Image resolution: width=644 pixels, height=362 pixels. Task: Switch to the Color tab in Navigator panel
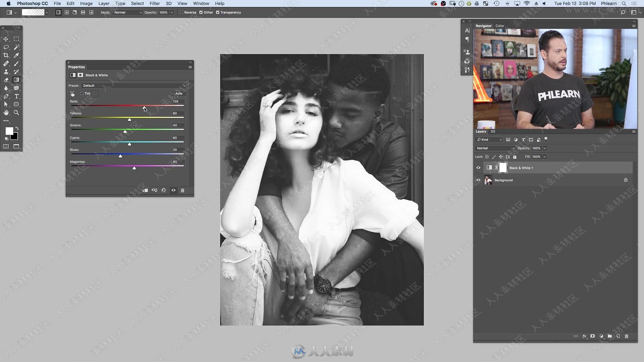tap(499, 25)
